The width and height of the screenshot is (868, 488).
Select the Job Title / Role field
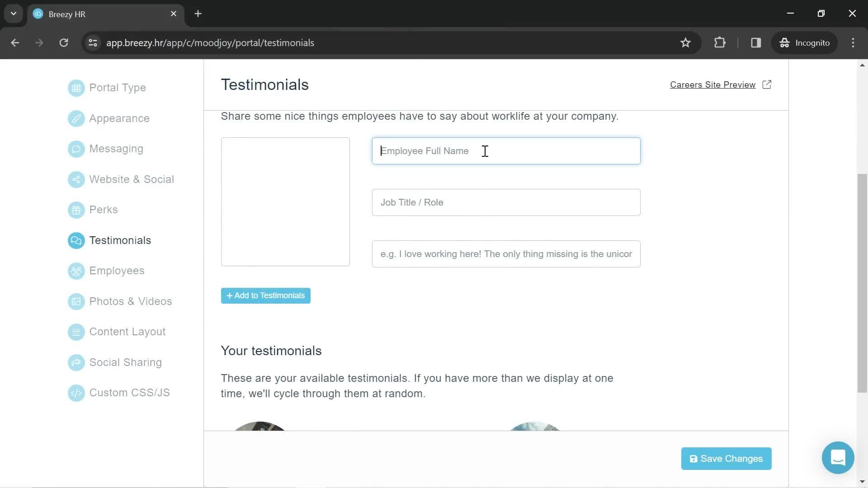point(505,202)
